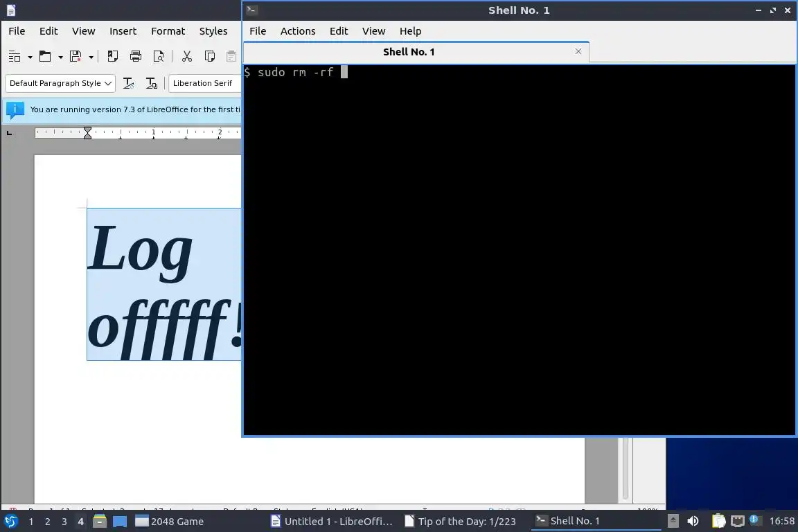Viewport: 798px width, 532px height.
Task: Switch to workspace 3
Action: (x=64, y=522)
